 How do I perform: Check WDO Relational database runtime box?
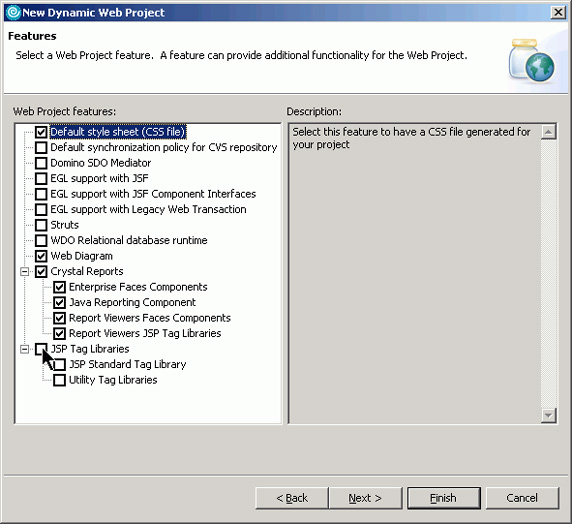41,240
